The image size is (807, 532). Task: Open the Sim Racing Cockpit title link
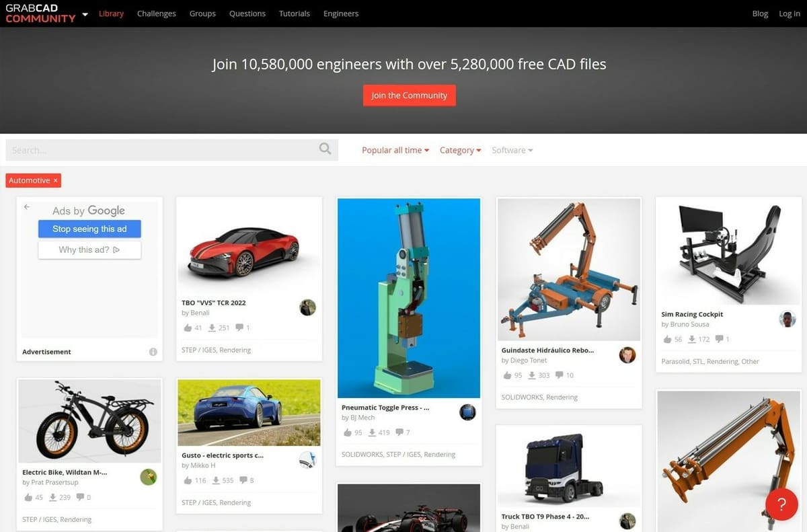point(692,314)
